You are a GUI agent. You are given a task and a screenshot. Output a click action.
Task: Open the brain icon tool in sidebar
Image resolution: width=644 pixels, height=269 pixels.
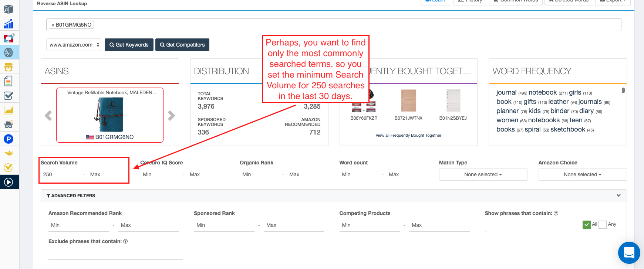9,52
